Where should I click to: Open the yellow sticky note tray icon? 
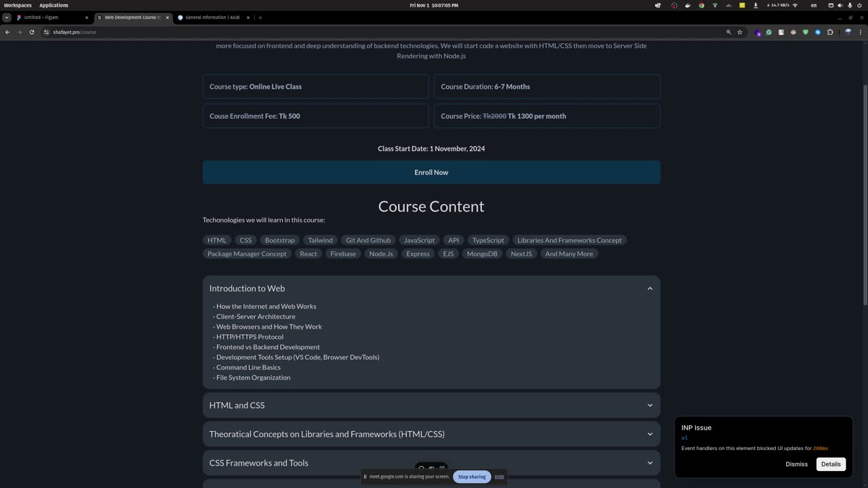(x=742, y=5)
